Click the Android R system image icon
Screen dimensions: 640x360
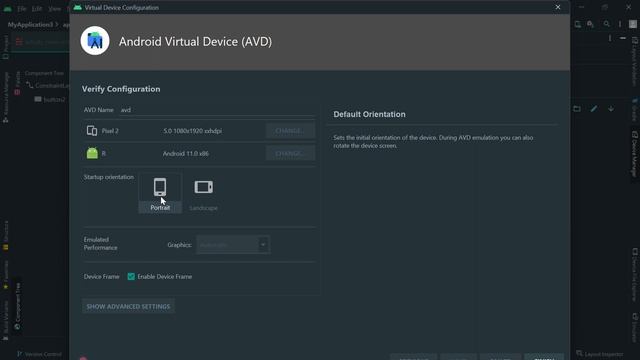tap(92, 153)
